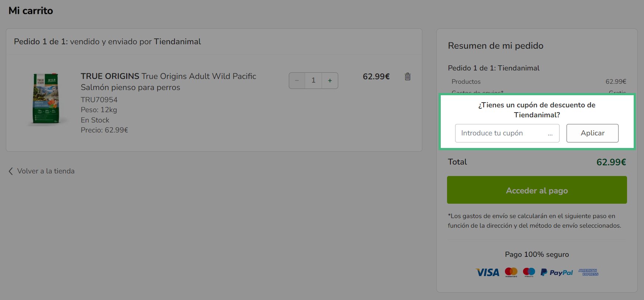644x300 pixels.
Task: Select the Pedido 1 de 1 order header
Action: 107,42
